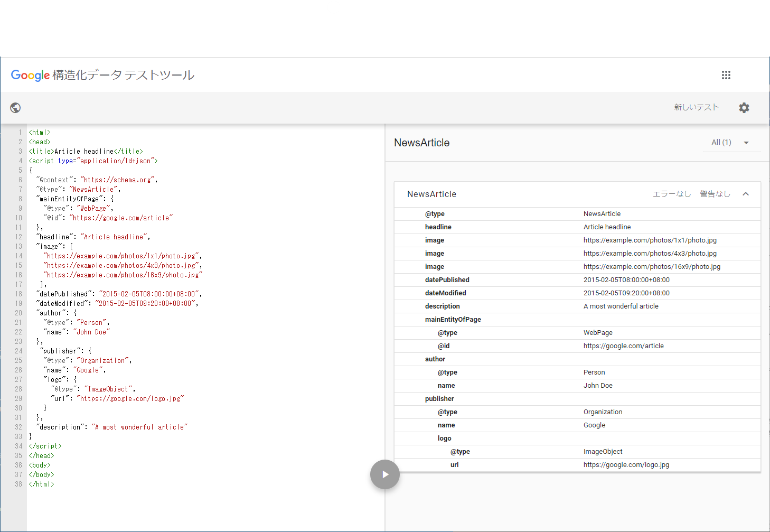Click the author row in results

(x=435, y=359)
